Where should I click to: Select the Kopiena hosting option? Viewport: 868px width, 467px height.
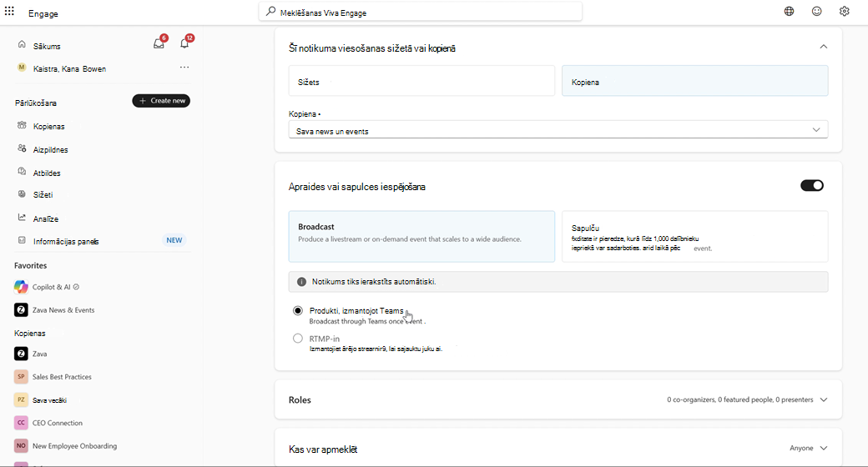(695, 81)
